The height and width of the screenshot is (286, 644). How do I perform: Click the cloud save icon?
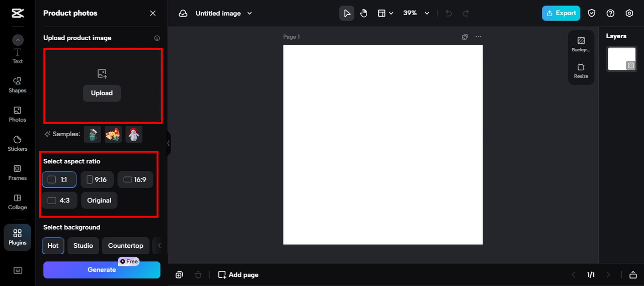[183, 14]
